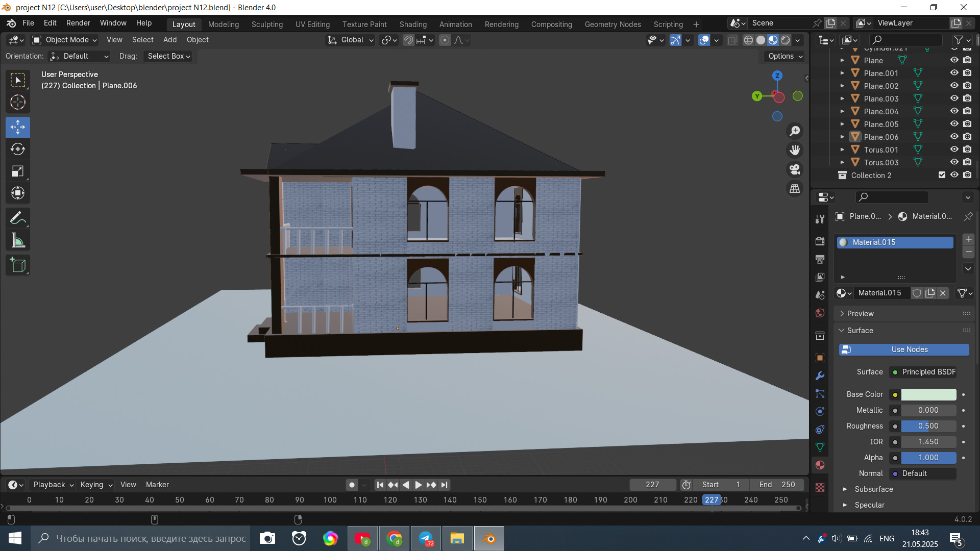Image resolution: width=980 pixels, height=551 pixels.
Task: Click the Use Nodes button
Action: pos(904,349)
